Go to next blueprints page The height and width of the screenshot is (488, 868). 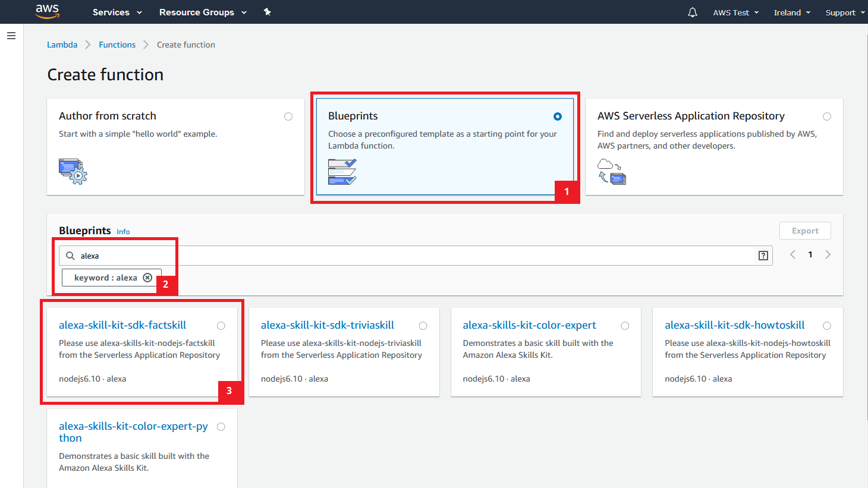(x=828, y=254)
